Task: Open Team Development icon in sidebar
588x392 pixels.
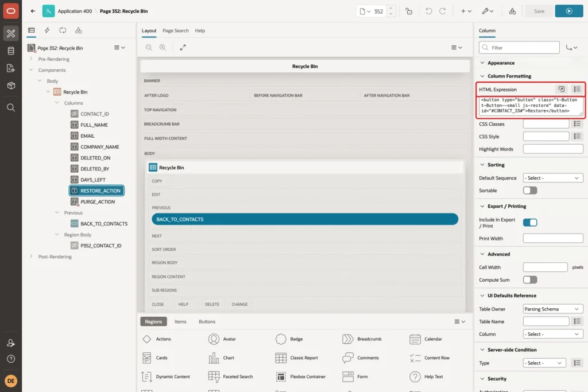Action: tap(11, 68)
